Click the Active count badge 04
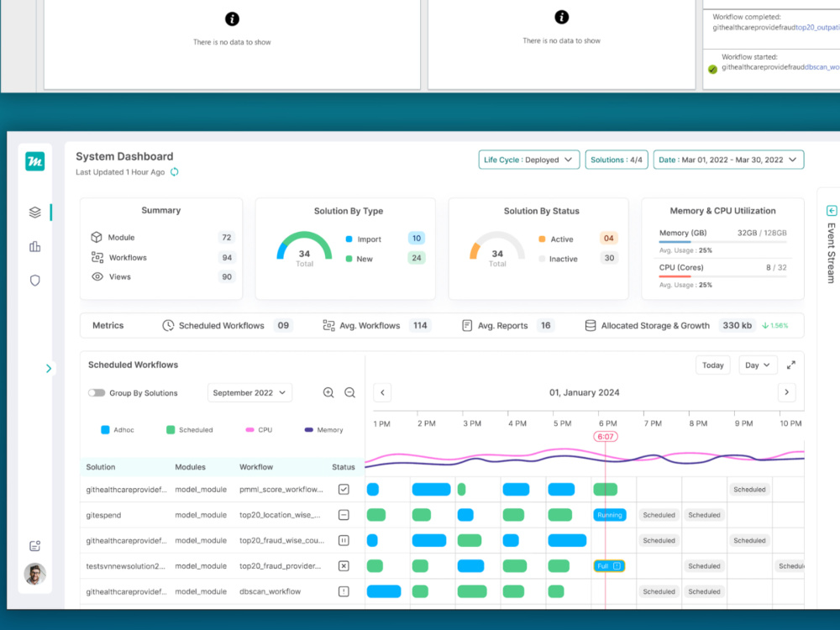This screenshot has width=840, height=630. [x=608, y=239]
